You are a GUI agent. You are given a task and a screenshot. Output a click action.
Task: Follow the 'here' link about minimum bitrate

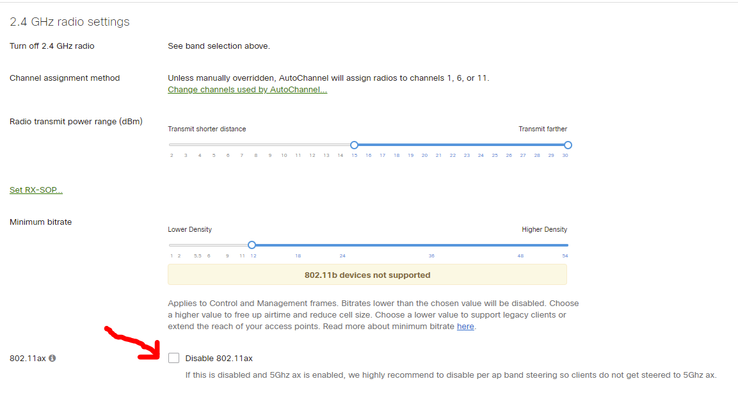465,326
